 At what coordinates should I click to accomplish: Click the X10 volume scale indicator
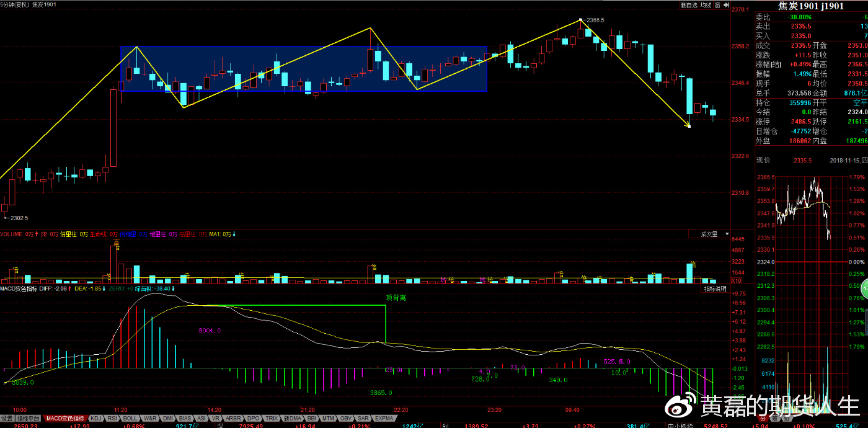coord(738,281)
